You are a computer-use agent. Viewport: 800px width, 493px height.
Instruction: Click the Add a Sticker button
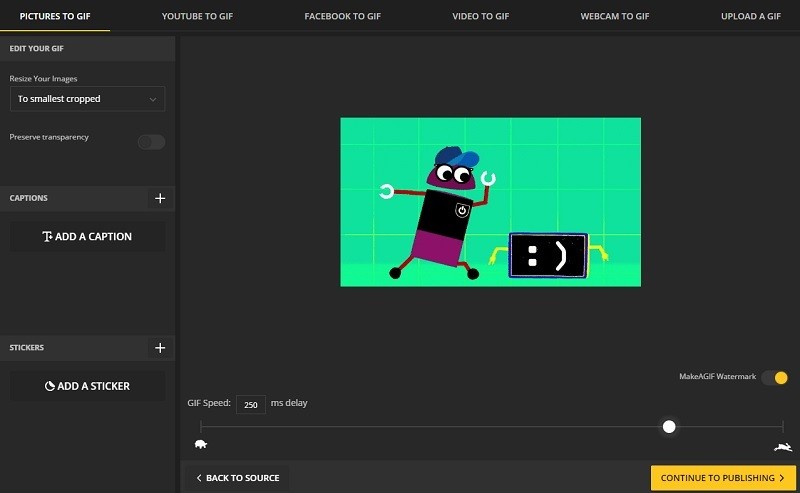click(87, 386)
